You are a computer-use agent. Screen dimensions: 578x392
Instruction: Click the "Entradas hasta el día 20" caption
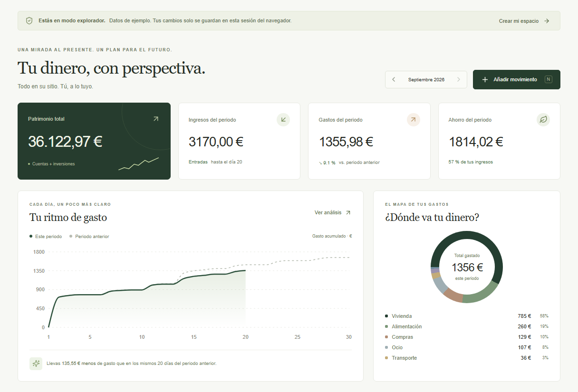pos(215,162)
